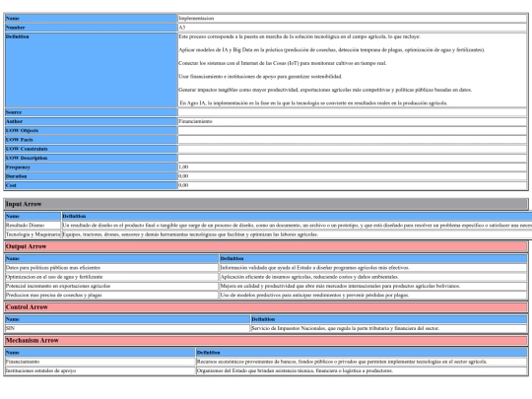This screenshot has width=532, height=399.
Task: Click the 'Output Arrow' section header
Action: (x=266, y=246)
